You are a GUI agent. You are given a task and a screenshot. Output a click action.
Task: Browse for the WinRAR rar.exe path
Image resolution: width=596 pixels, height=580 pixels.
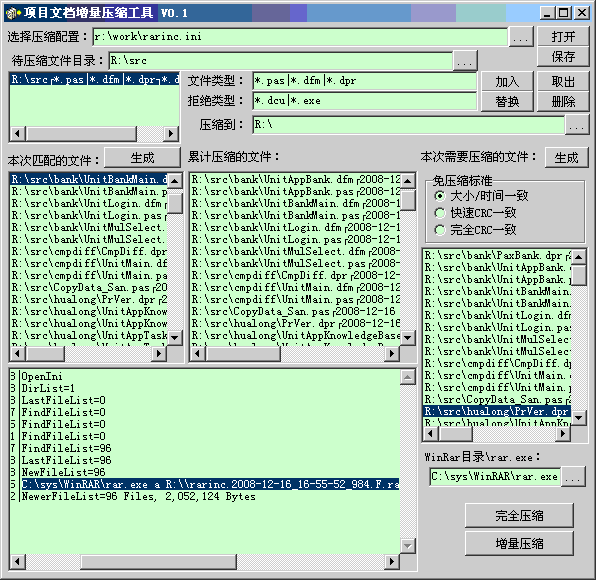click(x=573, y=476)
